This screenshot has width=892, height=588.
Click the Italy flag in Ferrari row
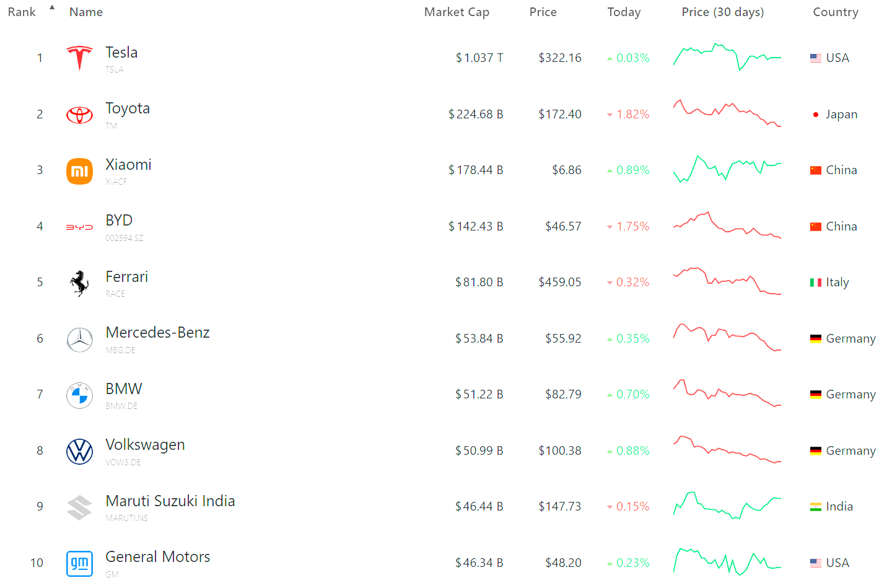pos(816,283)
